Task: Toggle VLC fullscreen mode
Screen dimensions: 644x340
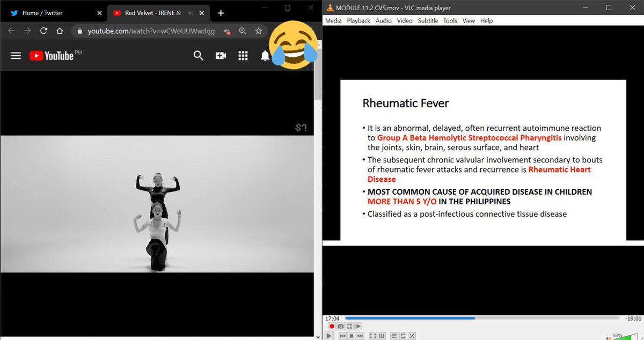Action: (x=373, y=336)
